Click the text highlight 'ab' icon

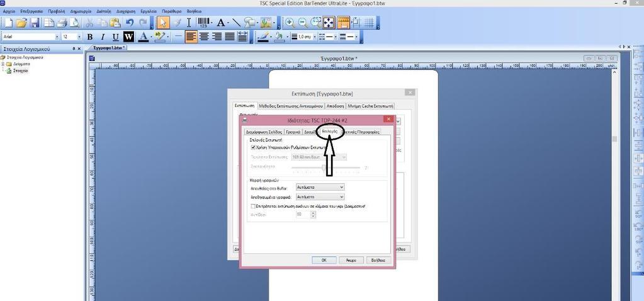159,37
